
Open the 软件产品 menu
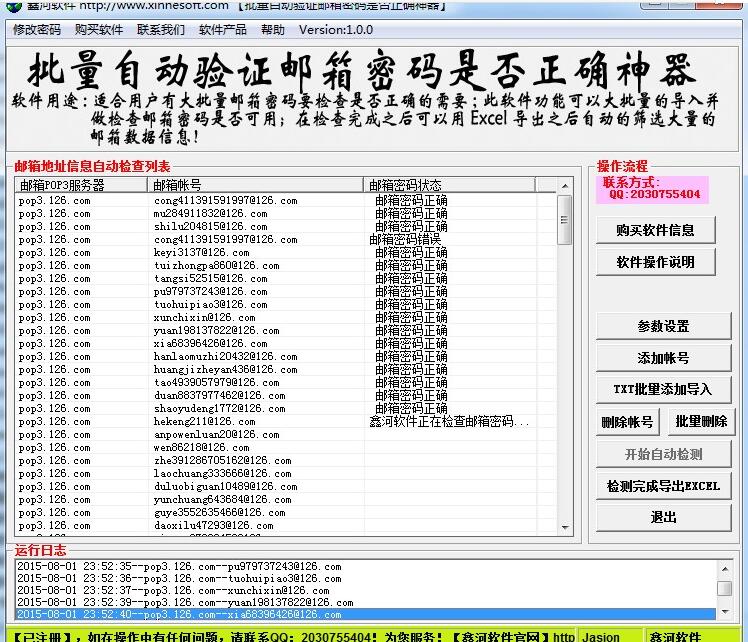point(223,30)
